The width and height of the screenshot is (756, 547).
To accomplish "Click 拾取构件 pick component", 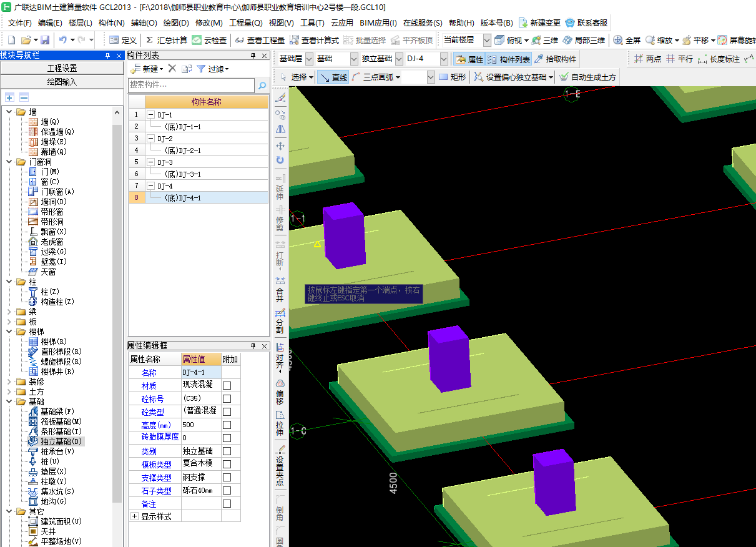I will tap(555, 59).
